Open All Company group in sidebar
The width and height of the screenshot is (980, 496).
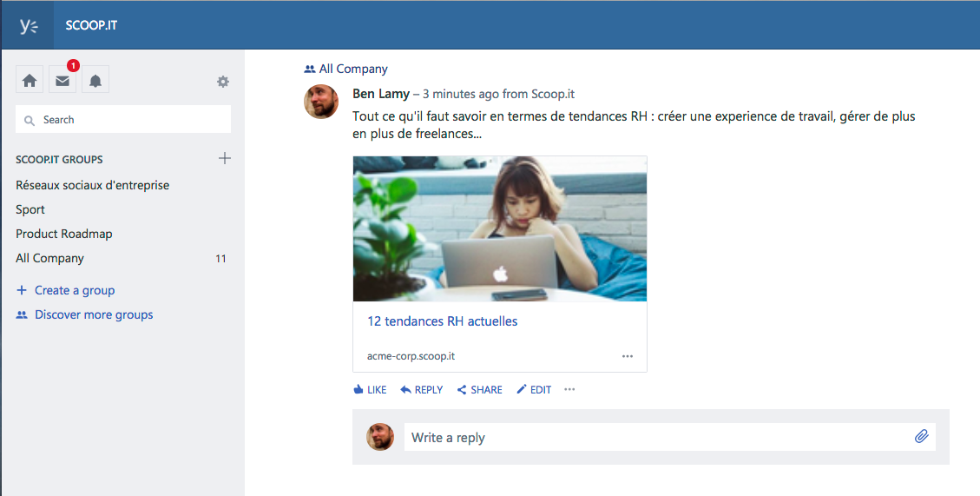[49, 258]
